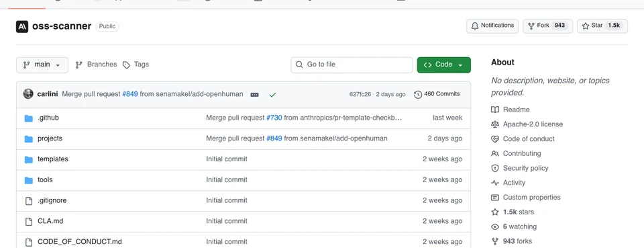Open the Custom properties link
The width and height of the screenshot is (644, 248).
pos(526,198)
